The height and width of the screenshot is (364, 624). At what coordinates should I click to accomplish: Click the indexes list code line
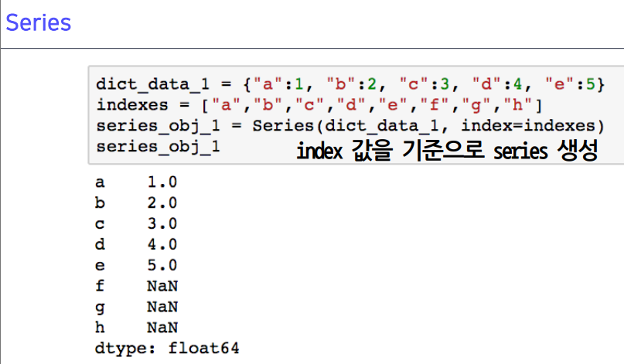coord(319,105)
